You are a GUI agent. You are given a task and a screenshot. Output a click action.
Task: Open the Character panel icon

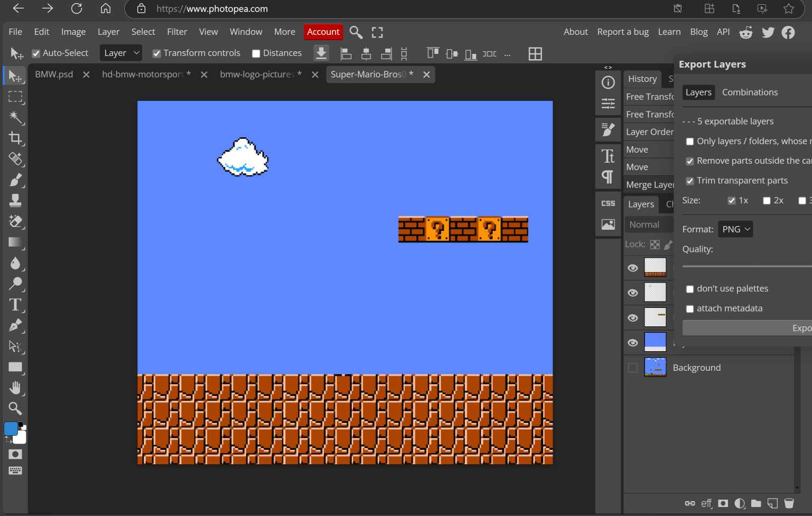[608, 156]
